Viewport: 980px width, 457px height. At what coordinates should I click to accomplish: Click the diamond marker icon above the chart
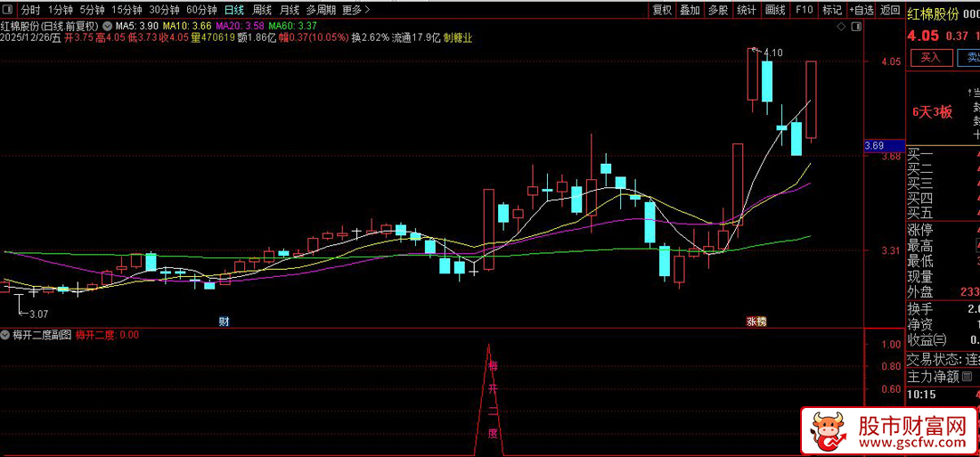pyautogui.click(x=842, y=27)
